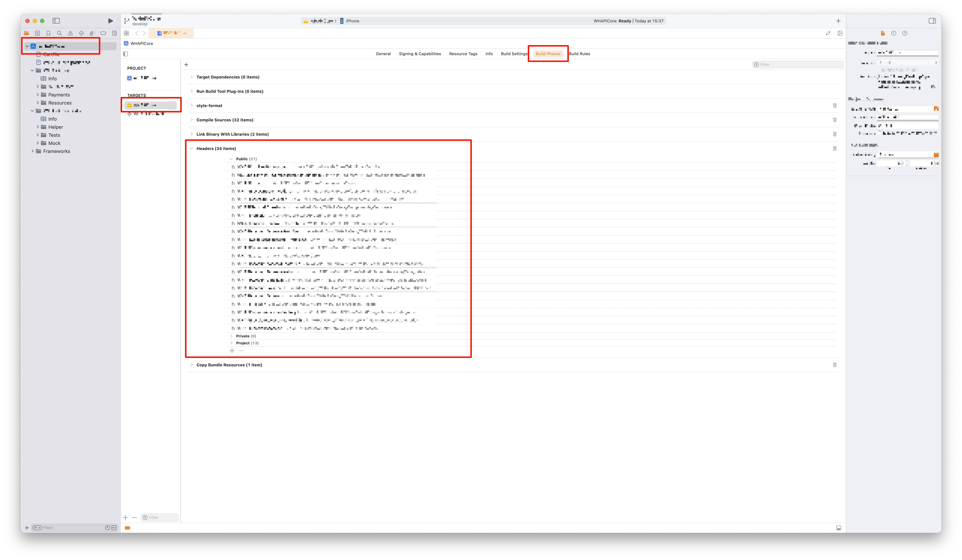Open the source control navigator

tap(37, 33)
